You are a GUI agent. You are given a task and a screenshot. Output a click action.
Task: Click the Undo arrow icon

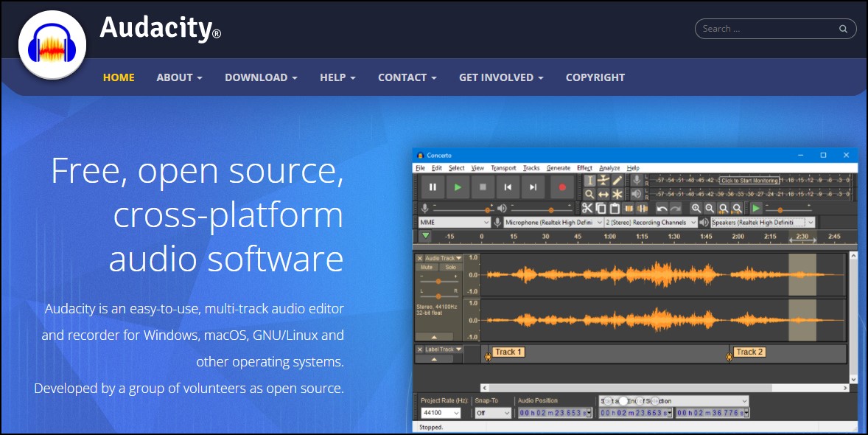[662, 209]
